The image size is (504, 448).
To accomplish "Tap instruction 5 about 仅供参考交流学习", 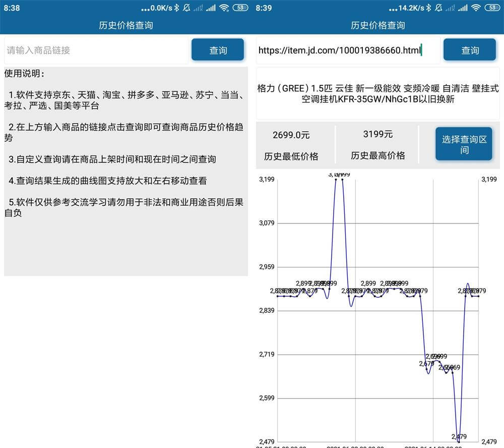I will click(x=124, y=207).
